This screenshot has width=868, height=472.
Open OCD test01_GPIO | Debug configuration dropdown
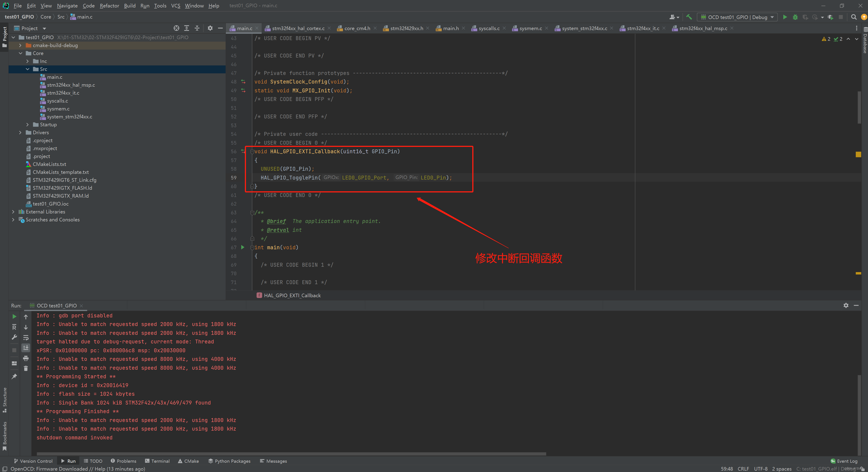pos(737,17)
